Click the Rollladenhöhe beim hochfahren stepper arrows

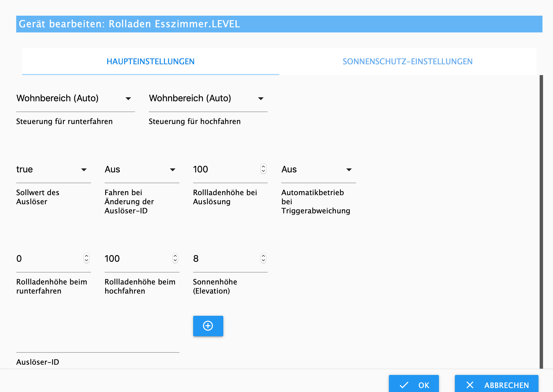pyautogui.click(x=175, y=258)
